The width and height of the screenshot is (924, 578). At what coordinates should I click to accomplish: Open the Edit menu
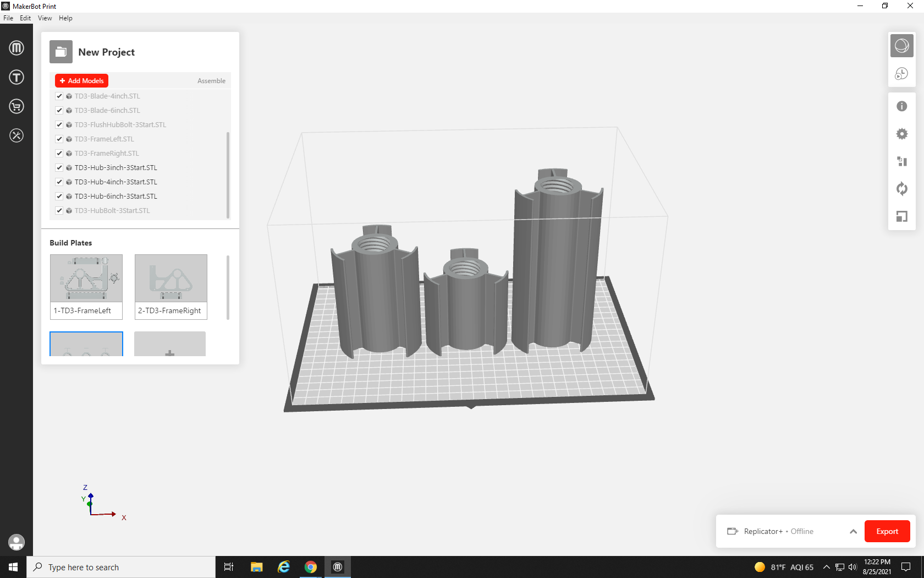point(25,18)
